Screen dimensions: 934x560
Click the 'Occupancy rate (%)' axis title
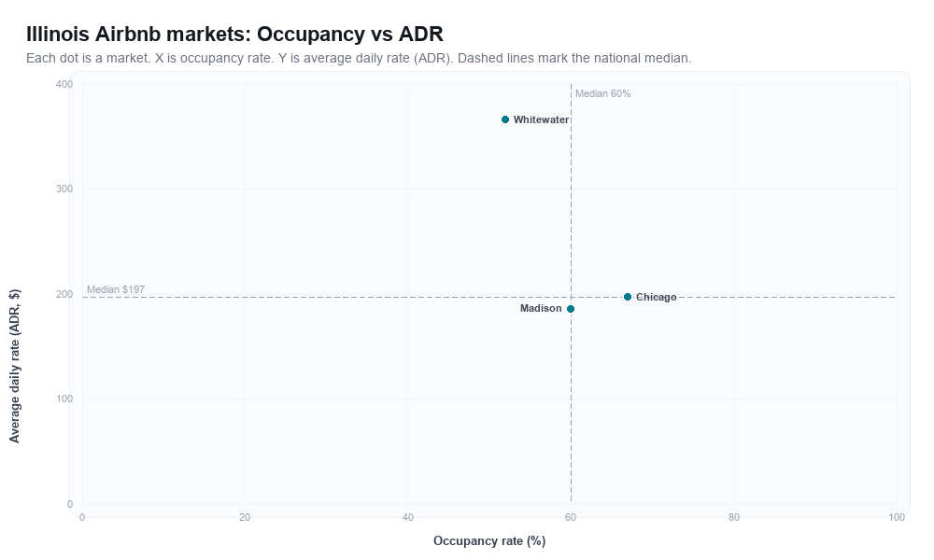489,541
